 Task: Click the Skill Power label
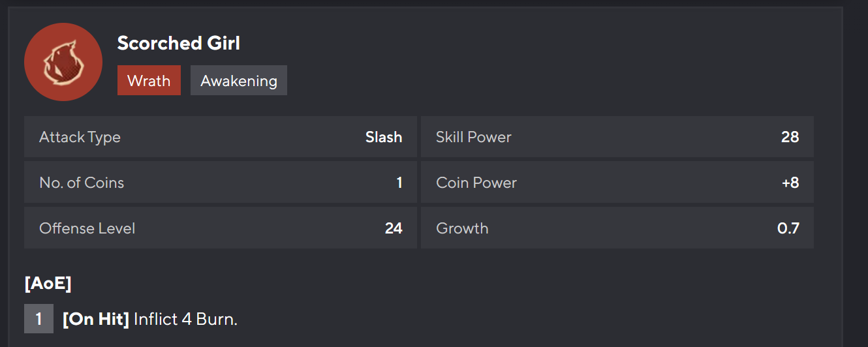pyautogui.click(x=474, y=137)
